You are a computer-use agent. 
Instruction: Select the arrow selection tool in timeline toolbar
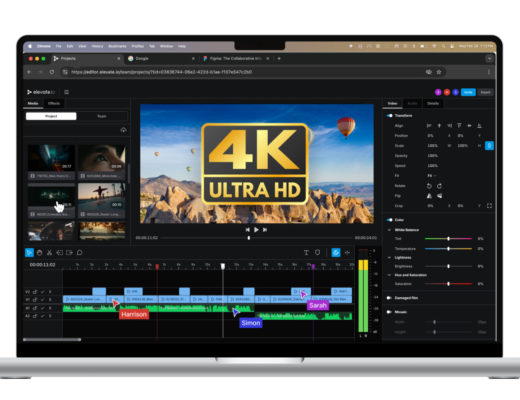(x=29, y=253)
